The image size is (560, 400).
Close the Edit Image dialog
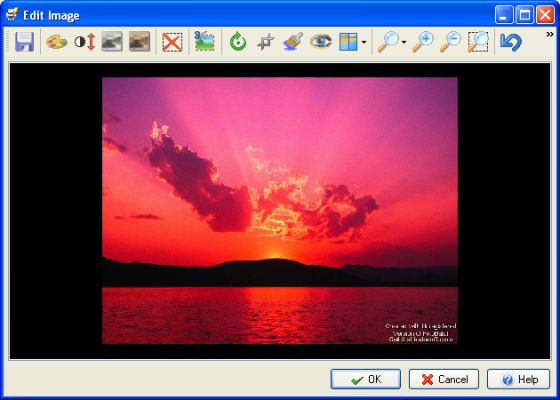pyautogui.click(x=545, y=15)
